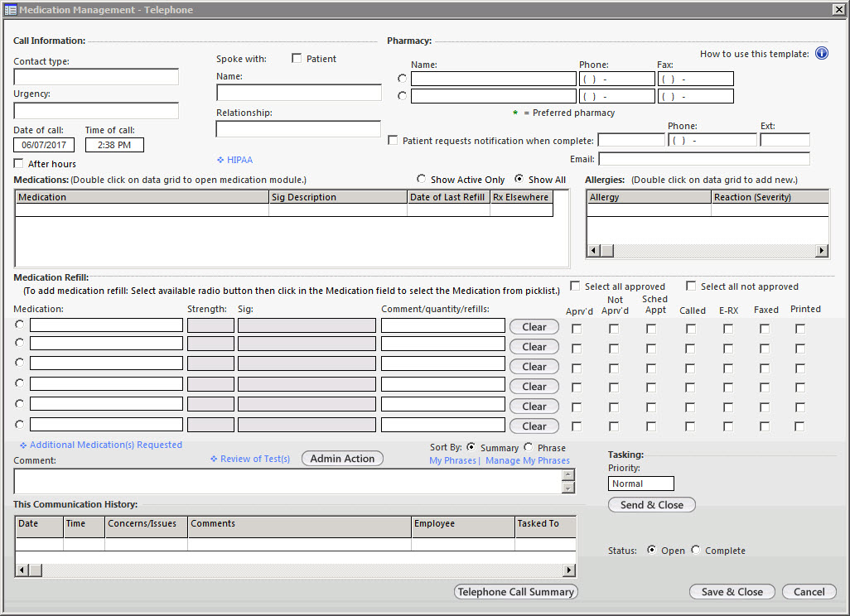Click Communication History left scroll arrow
Viewport: 850px width, 616px height.
pos(22,570)
